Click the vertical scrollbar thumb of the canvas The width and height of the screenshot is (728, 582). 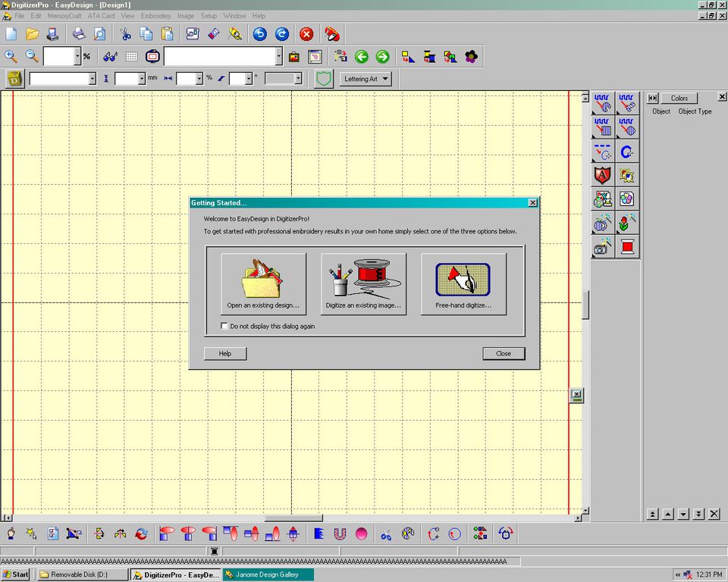pyautogui.click(x=585, y=305)
